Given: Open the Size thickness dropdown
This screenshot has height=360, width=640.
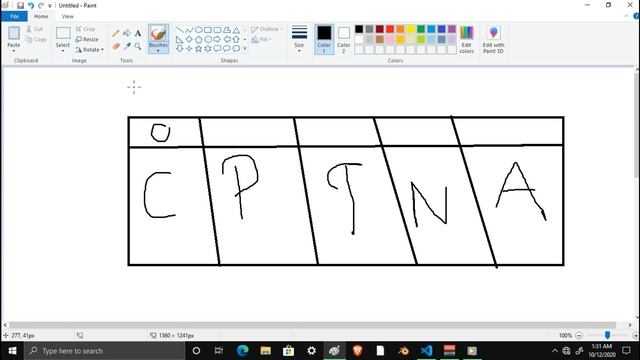Looking at the screenshot, I should click(x=299, y=39).
